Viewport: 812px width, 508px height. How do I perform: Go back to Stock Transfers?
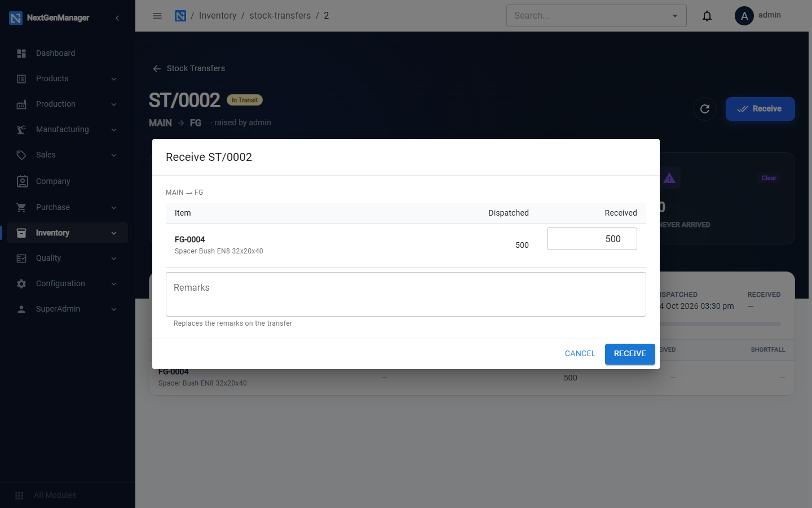(x=189, y=68)
